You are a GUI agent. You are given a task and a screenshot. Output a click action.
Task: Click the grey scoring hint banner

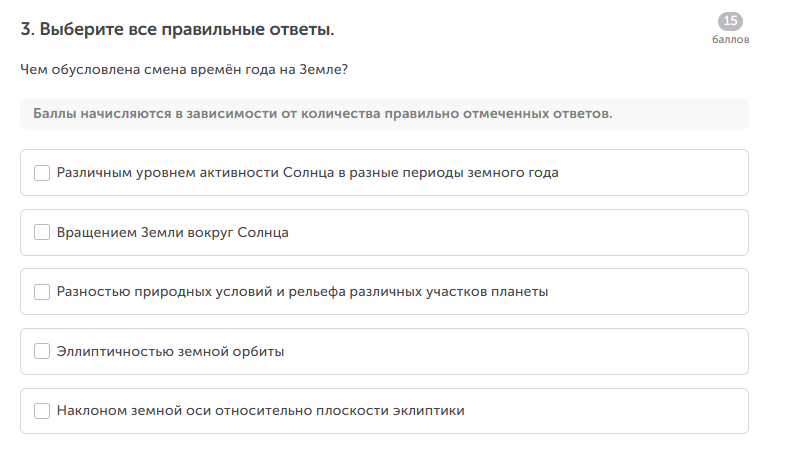(384, 114)
